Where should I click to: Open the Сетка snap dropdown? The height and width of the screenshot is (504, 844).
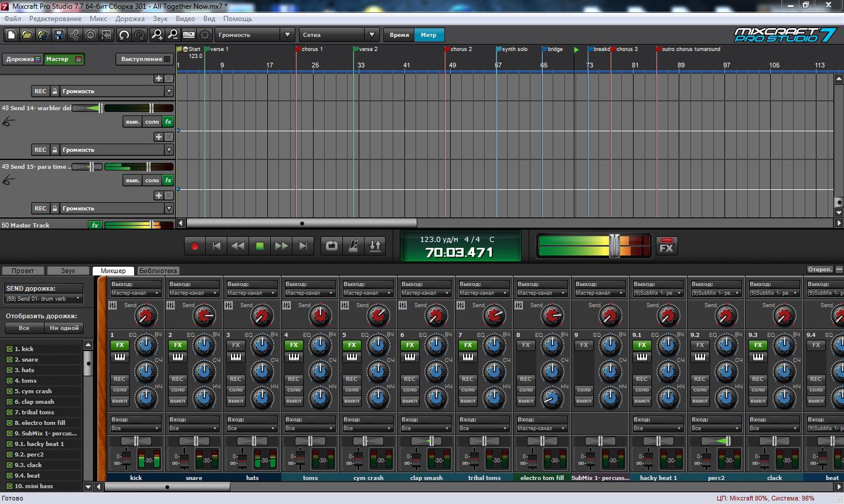339,35
